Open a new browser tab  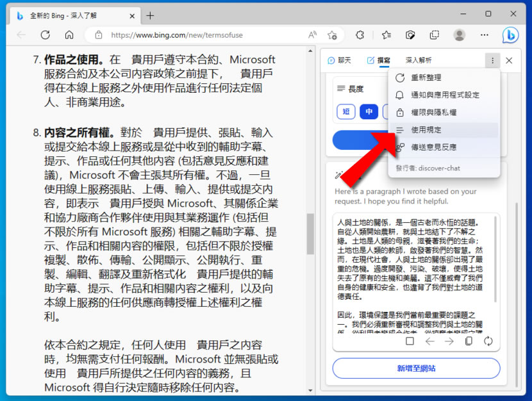(150, 15)
